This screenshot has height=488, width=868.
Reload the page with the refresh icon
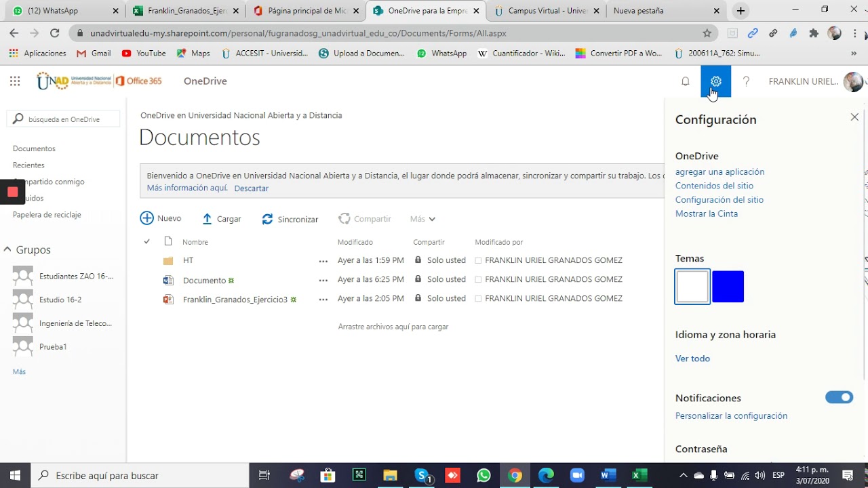pyautogui.click(x=55, y=33)
